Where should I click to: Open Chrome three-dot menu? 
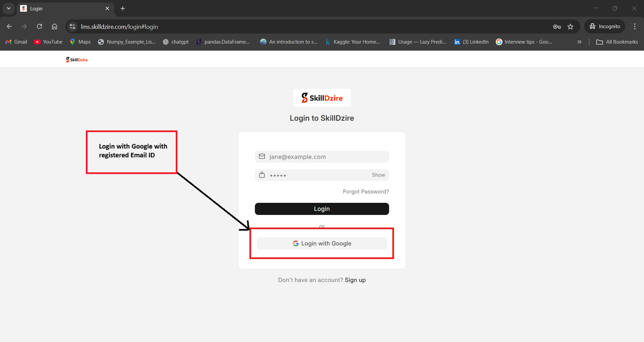click(635, 27)
